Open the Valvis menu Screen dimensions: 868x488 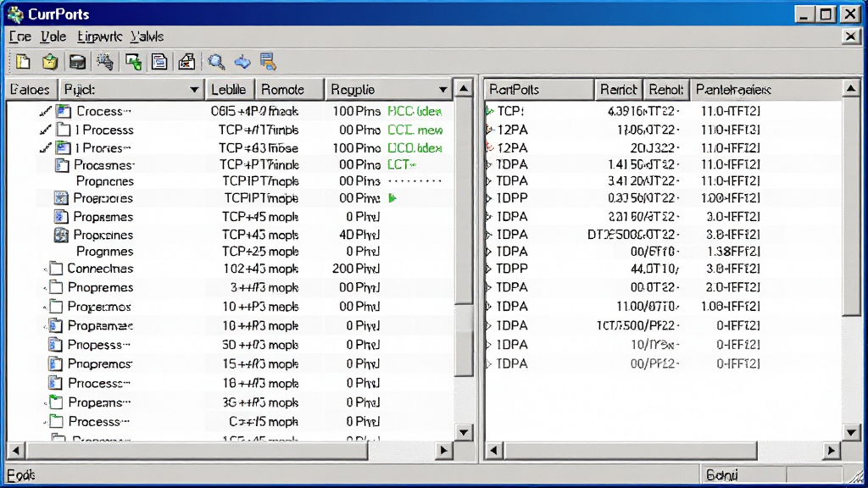(147, 36)
